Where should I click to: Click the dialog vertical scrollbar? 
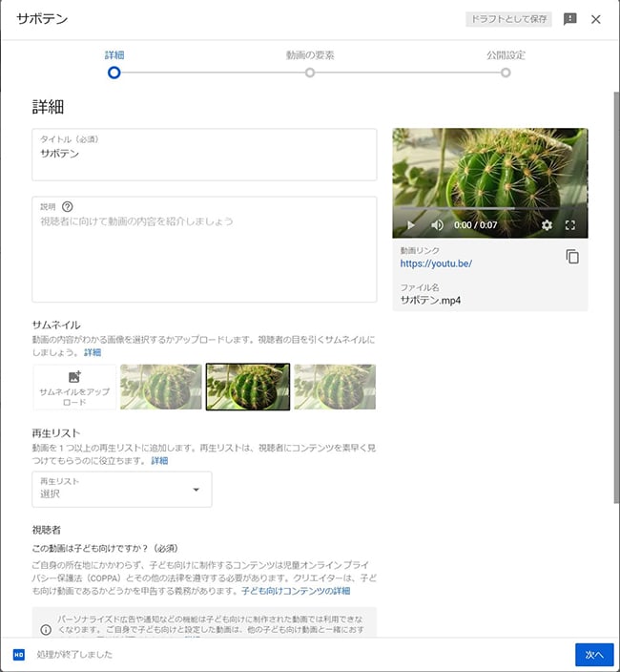point(616,298)
